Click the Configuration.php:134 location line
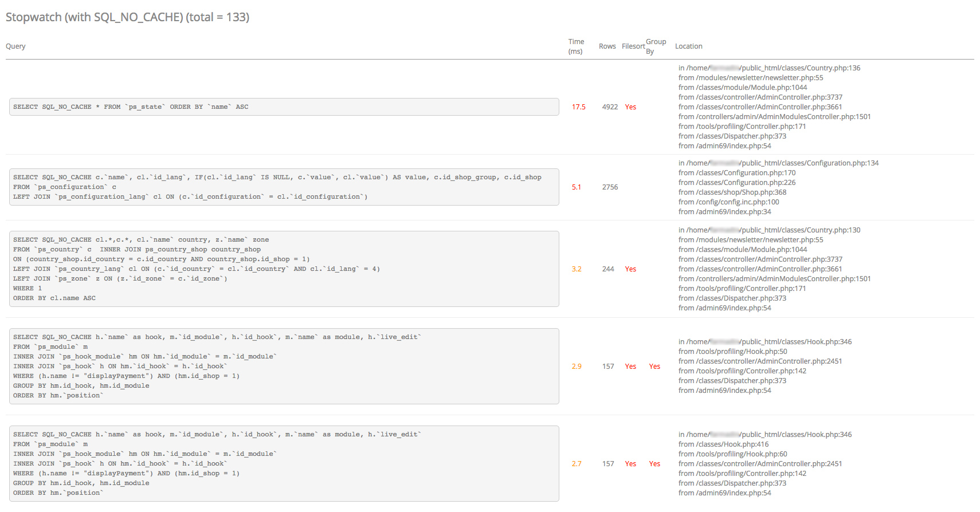The image size is (980, 512). pos(778,163)
